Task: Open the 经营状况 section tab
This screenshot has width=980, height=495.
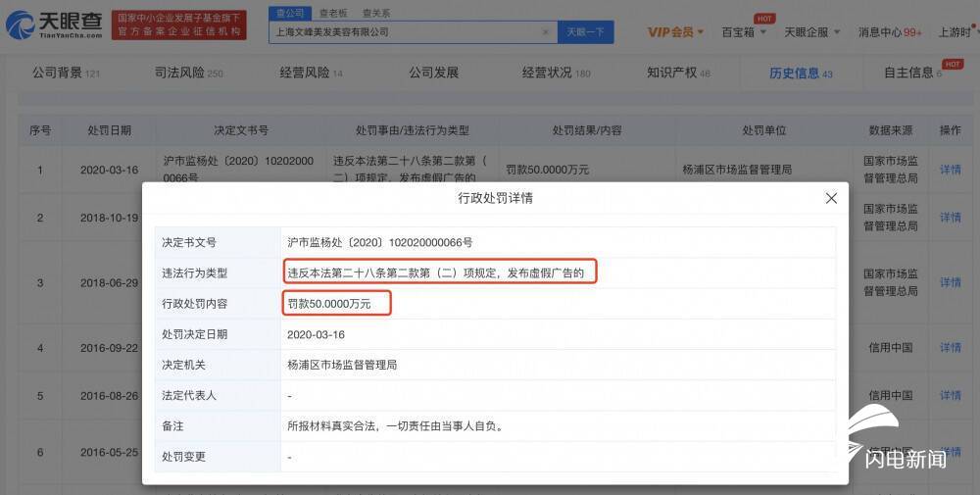Action: pyautogui.click(x=557, y=74)
